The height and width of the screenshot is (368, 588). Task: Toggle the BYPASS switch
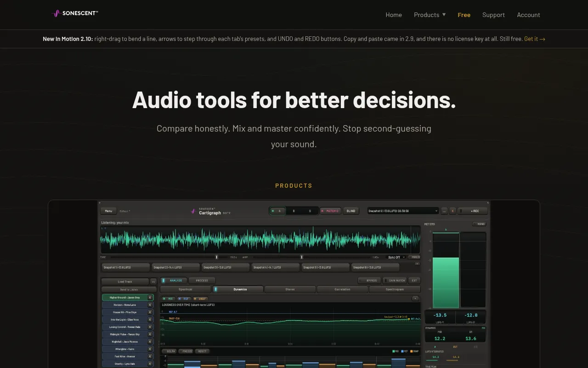370,281
